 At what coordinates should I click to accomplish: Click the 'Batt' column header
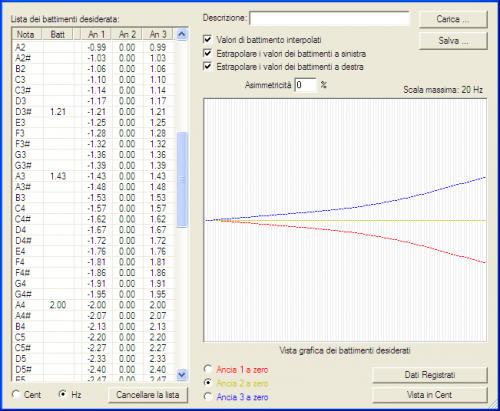[x=58, y=34]
